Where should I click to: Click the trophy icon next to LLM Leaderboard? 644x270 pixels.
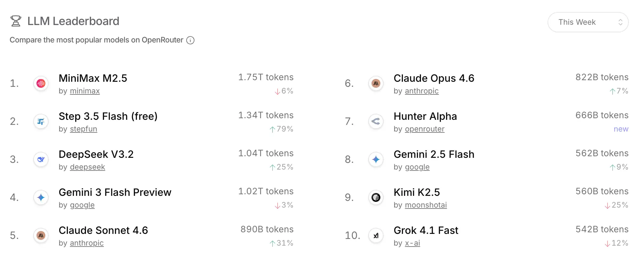(16, 21)
